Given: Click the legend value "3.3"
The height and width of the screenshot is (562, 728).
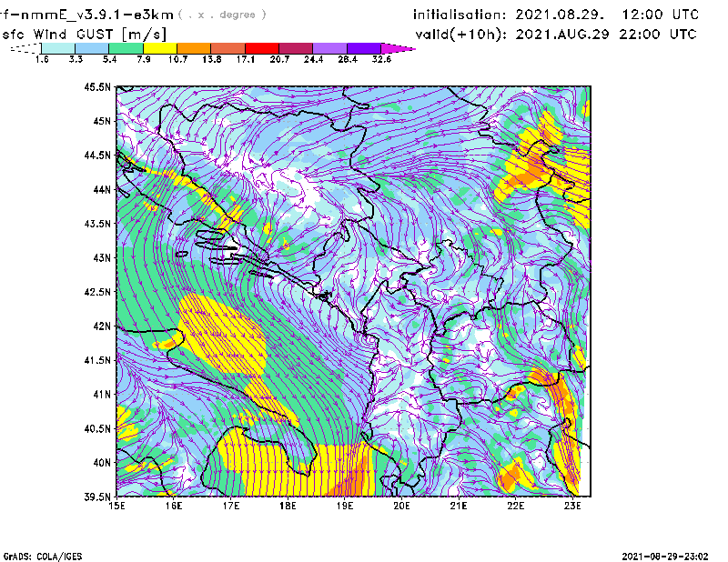Looking at the screenshot, I should 76,59.
